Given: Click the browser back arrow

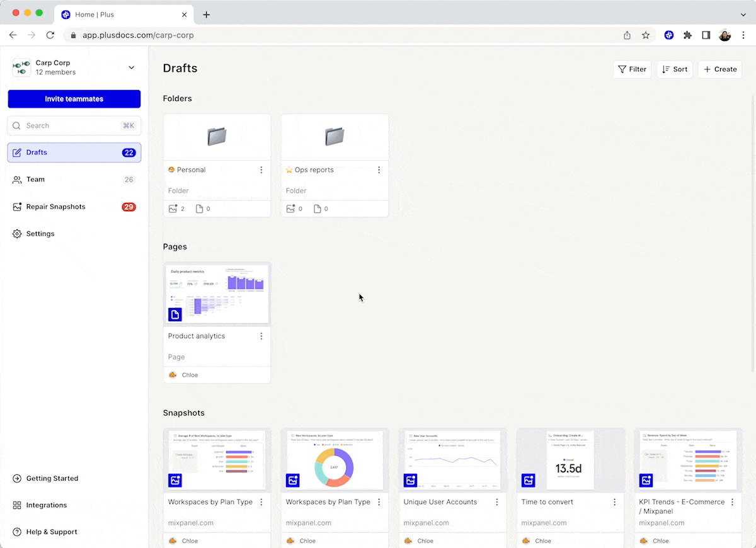Looking at the screenshot, I should click(13, 35).
